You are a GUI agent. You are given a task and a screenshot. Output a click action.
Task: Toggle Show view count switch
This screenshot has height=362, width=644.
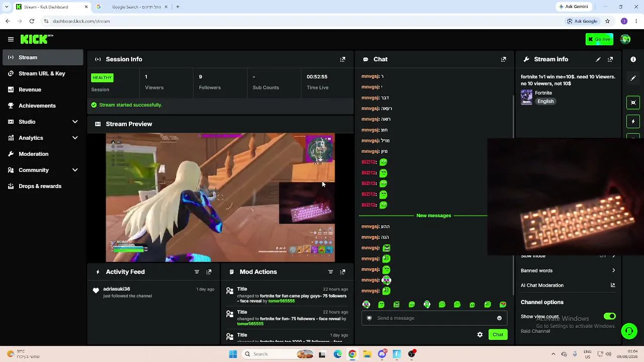click(609, 316)
